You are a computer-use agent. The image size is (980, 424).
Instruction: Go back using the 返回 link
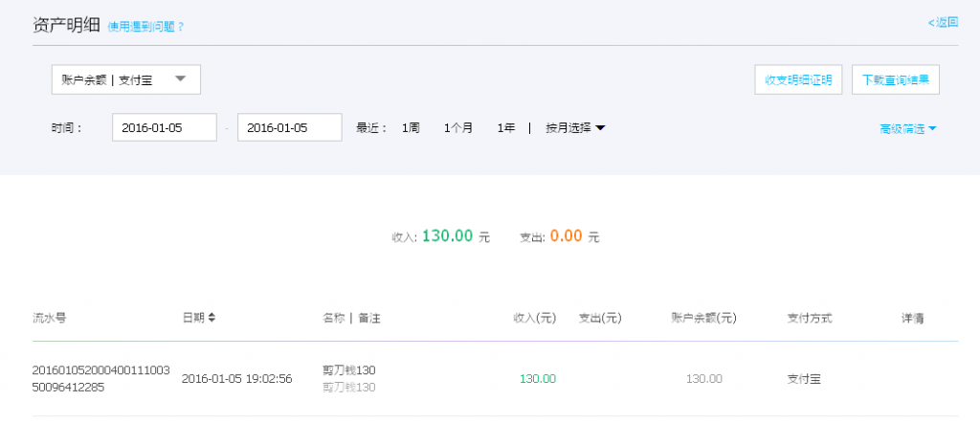point(943,22)
